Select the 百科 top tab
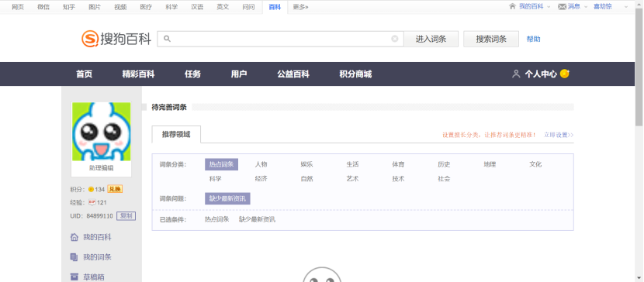The width and height of the screenshot is (644, 282). pos(275,6)
